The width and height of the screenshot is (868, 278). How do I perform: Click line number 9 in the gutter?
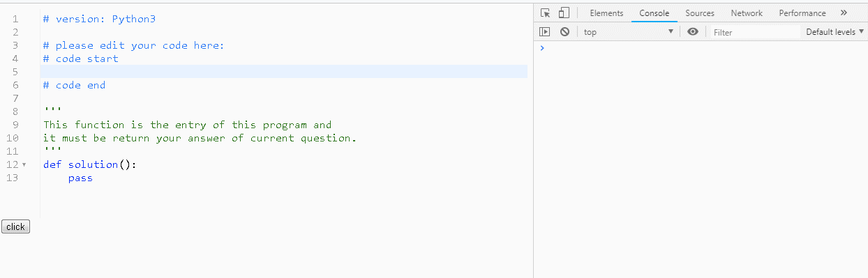click(x=15, y=125)
